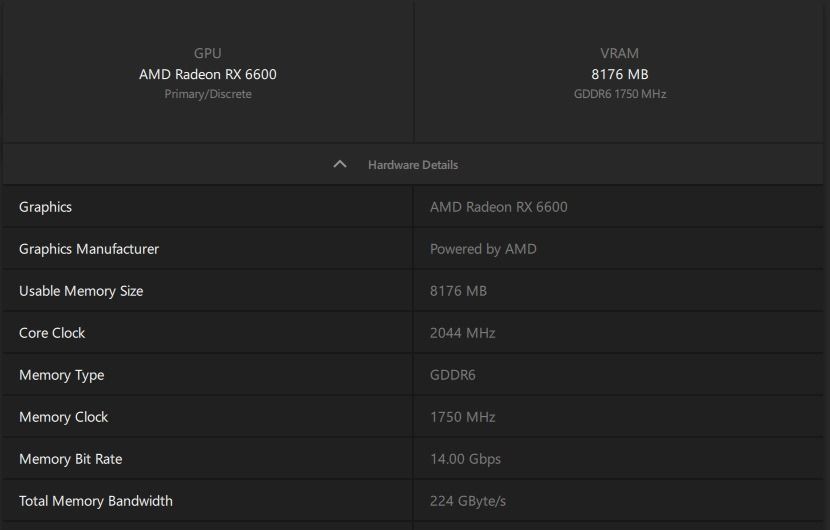Click the AMD Radeon RX 6600 value in Graphics row
The image size is (830, 530).
pos(499,207)
